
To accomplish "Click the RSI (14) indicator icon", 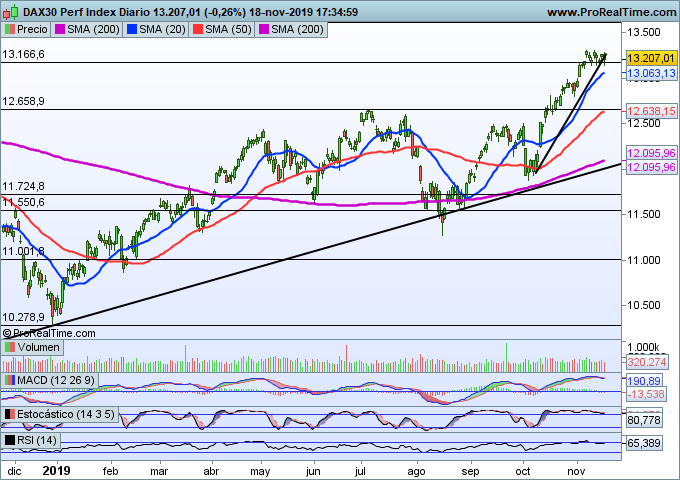I will tap(8, 439).
